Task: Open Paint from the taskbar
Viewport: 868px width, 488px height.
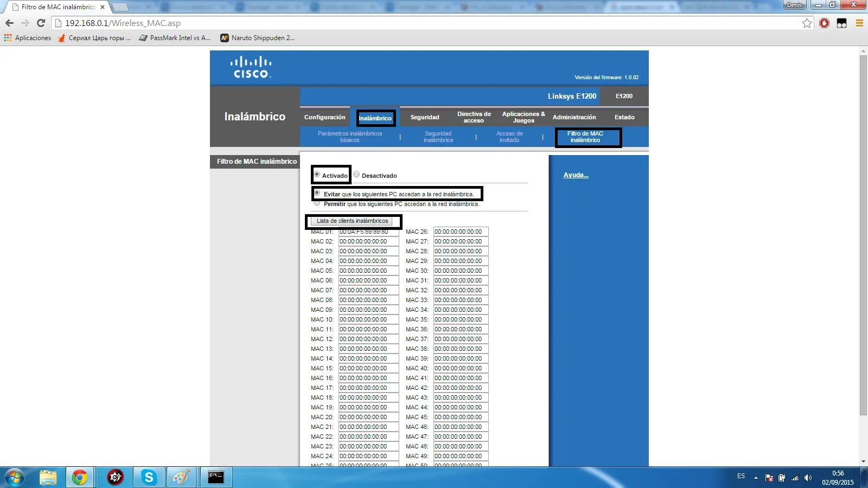Action: [x=181, y=477]
